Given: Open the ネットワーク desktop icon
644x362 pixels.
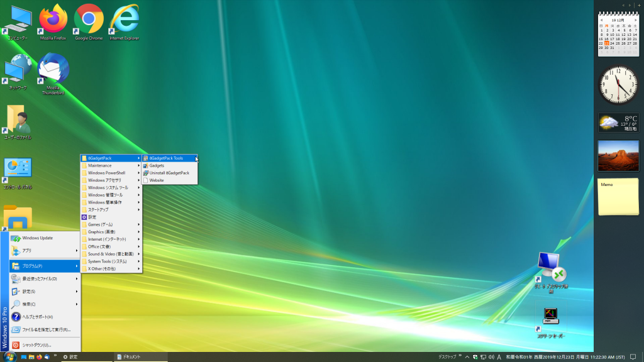Looking at the screenshot, I should (18, 72).
